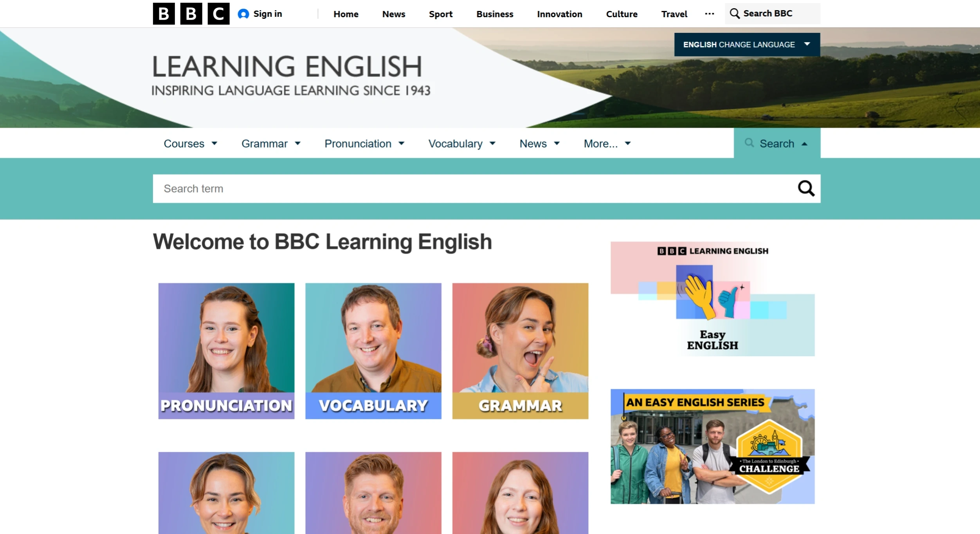The height and width of the screenshot is (534, 980).
Task: Expand the Courses menu
Action: click(190, 144)
